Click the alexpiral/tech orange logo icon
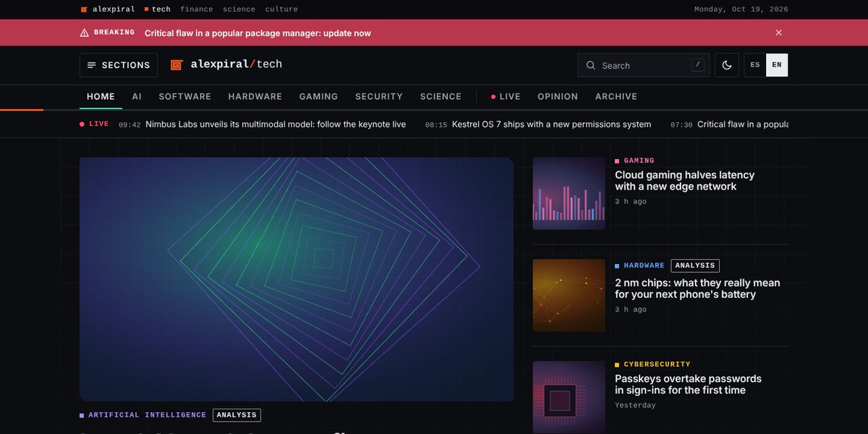The width and height of the screenshot is (868, 434). pos(176,64)
